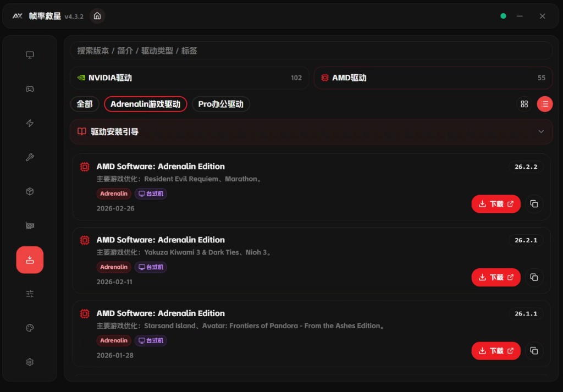Open the gamepad games section
Viewport: 563px width, 392px height.
tap(30, 89)
